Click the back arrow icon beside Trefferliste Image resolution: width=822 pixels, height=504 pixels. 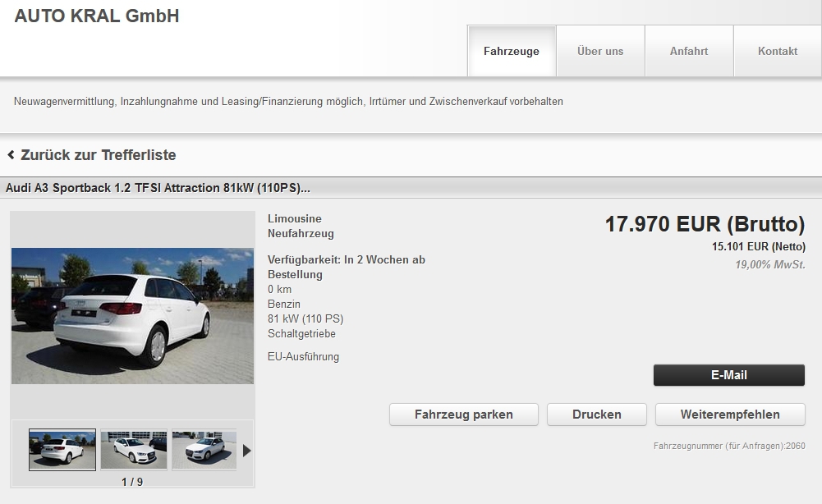11,155
